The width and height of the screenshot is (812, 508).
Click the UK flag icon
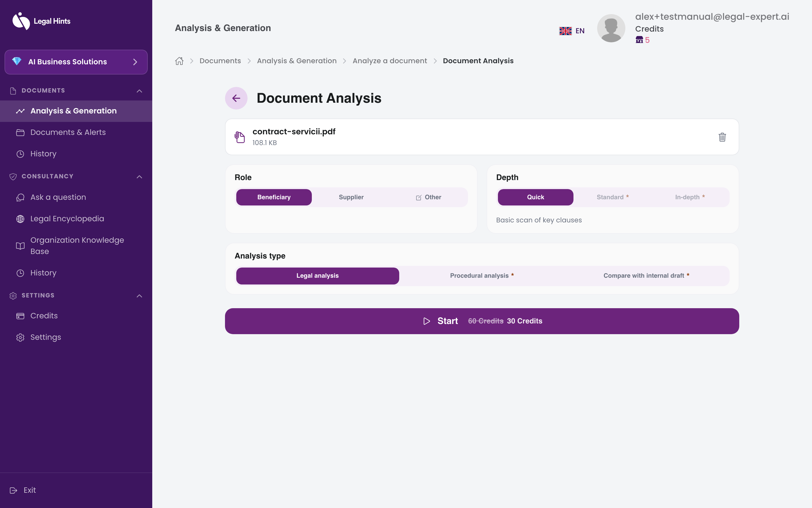pyautogui.click(x=565, y=31)
